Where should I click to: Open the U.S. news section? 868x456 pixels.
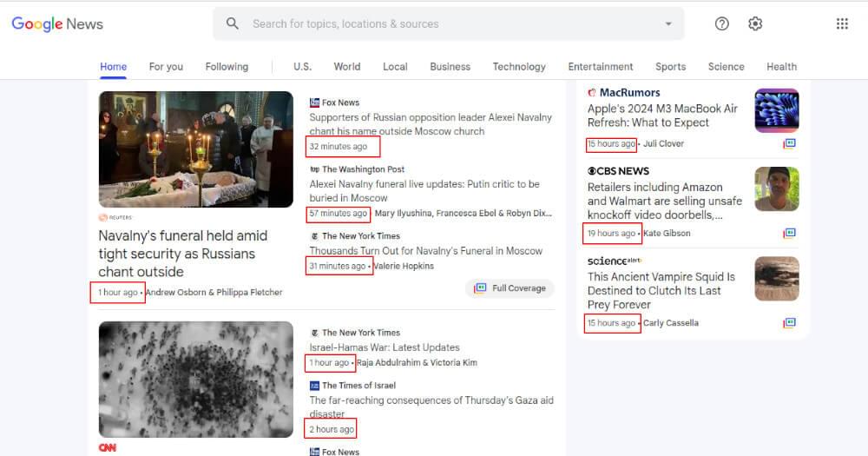302,67
